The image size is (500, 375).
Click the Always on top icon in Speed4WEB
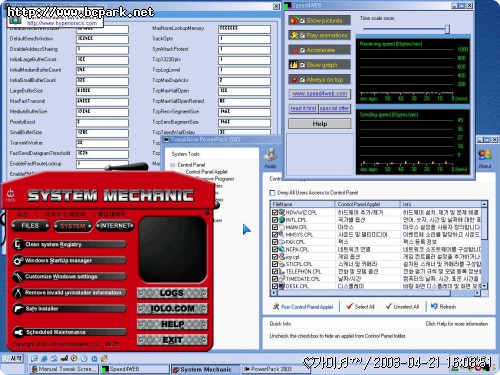tap(294, 80)
